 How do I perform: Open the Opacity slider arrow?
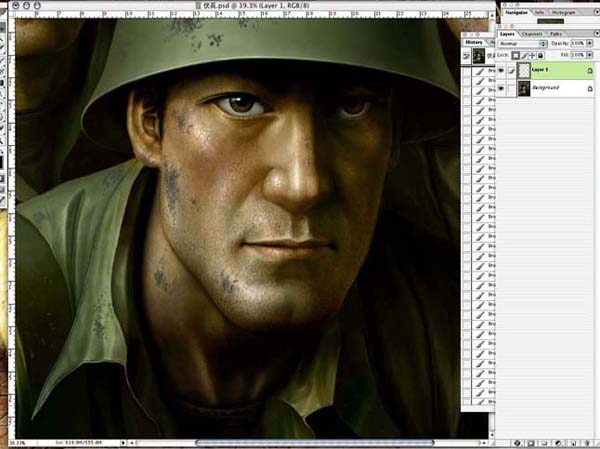pyautogui.click(x=590, y=44)
